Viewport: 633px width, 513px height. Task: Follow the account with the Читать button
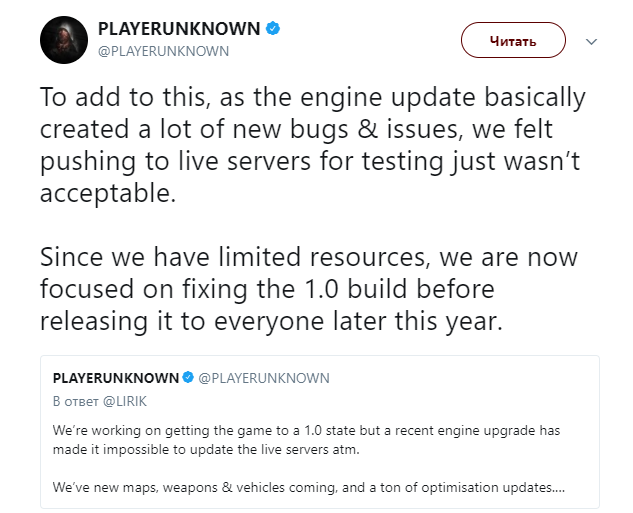pyautogui.click(x=513, y=40)
